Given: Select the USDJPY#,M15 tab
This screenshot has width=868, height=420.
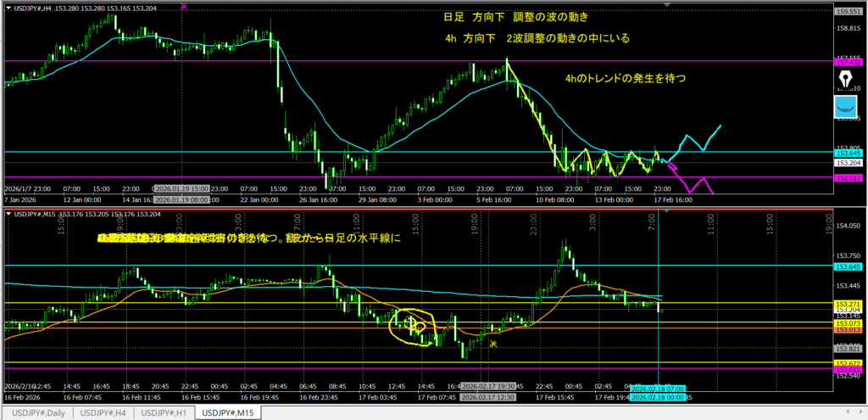Looking at the screenshot, I should tap(229, 412).
